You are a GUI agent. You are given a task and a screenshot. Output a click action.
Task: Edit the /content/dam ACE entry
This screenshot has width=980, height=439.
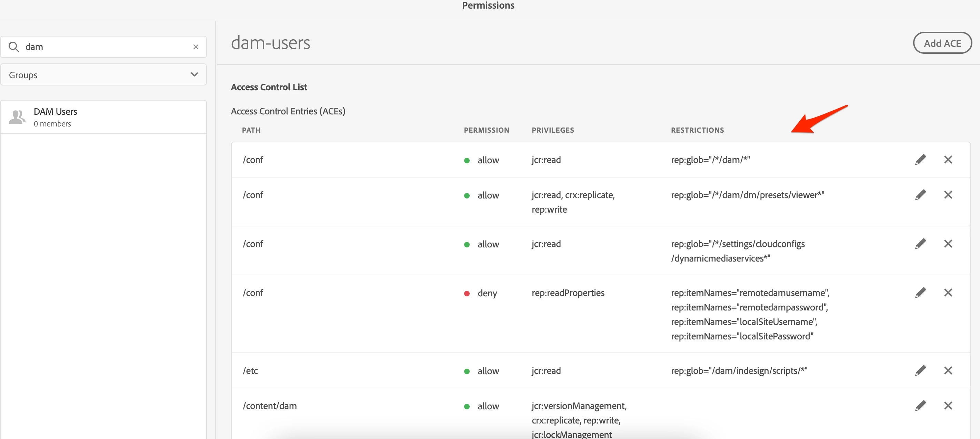(x=920, y=406)
